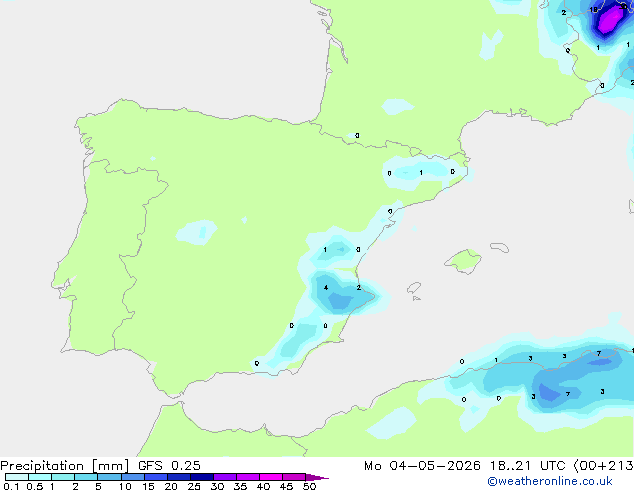Select the 25–30 mm dark blue legend swatch
Image resolution: width=634 pixels, height=490 pixels.
tap(202, 477)
